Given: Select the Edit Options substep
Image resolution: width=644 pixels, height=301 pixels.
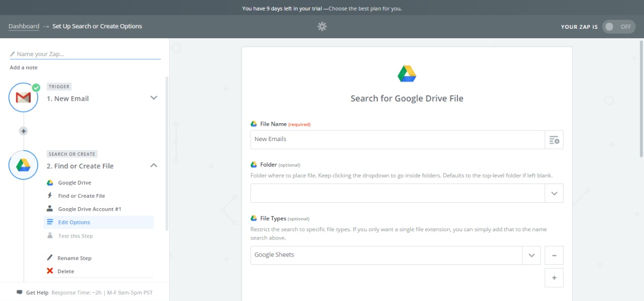Looking at the screenshot, I should tap(99, 222).
